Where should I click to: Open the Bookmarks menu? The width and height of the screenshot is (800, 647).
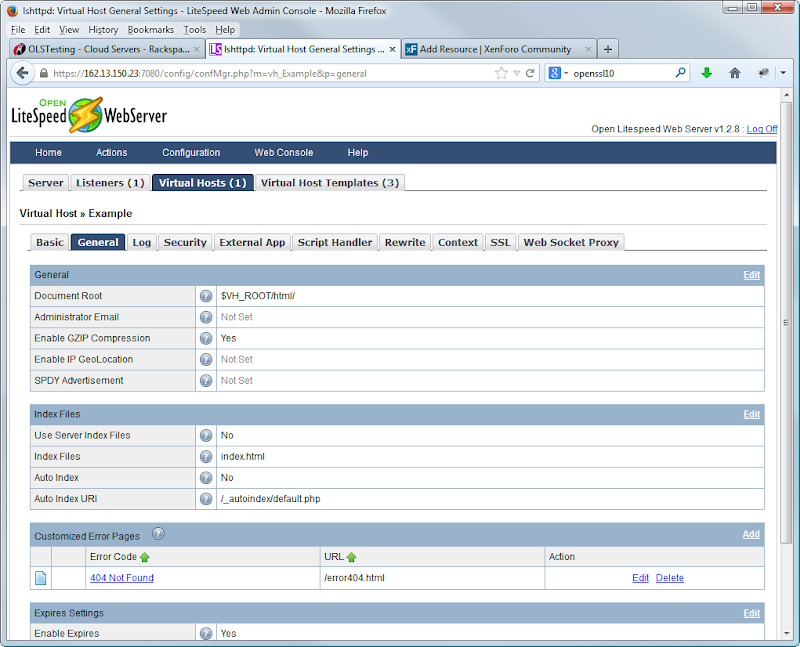tap(151, 30)
